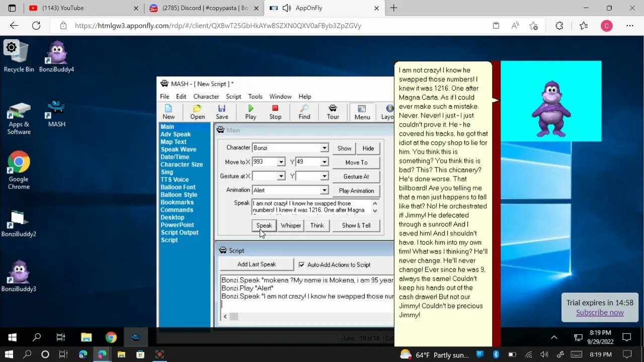Select TTS Voice in side panel
This screenshot has width=644, height=362.
(175, 179)
